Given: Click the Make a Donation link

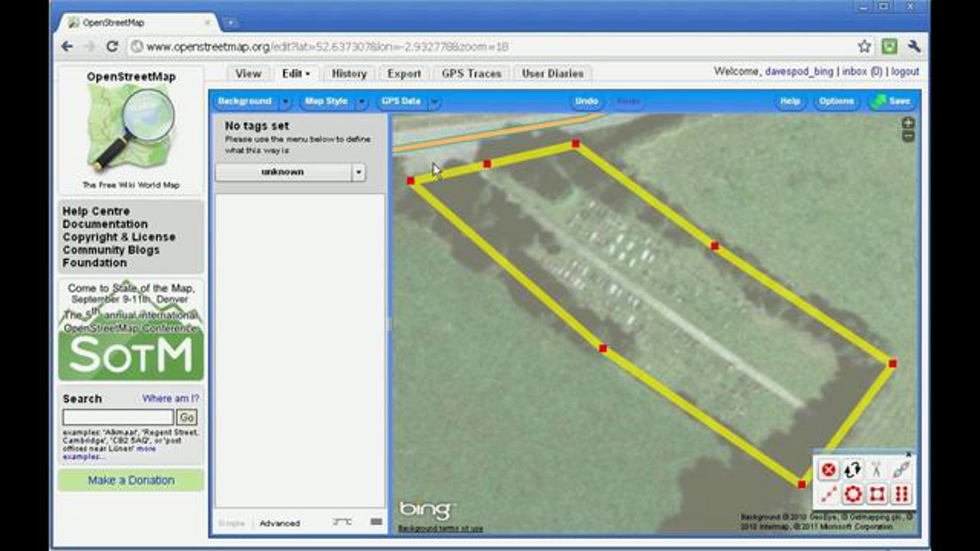Looking at the screenshot, I should point(131,480).
